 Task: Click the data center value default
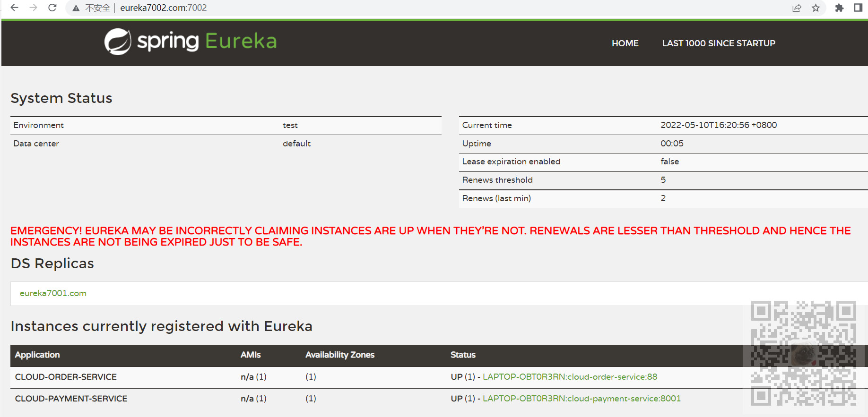click(x=296, y=144)
